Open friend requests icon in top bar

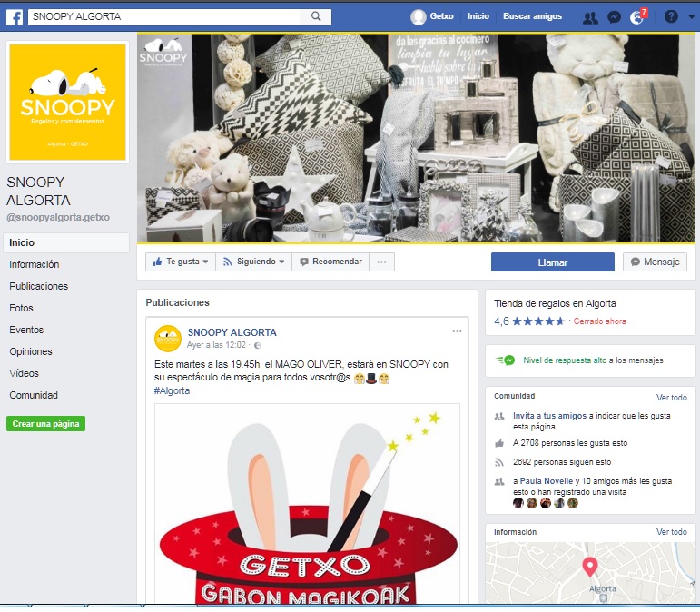click(x=590, y=18)
